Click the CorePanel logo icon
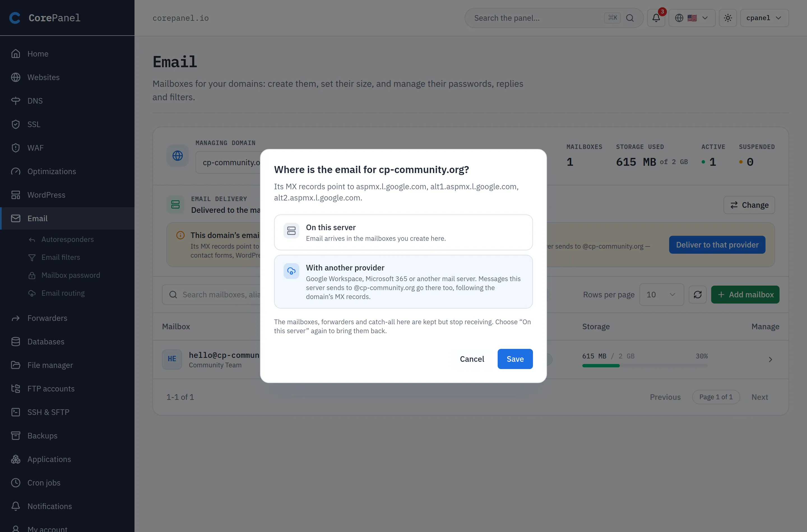 point(15,18)
